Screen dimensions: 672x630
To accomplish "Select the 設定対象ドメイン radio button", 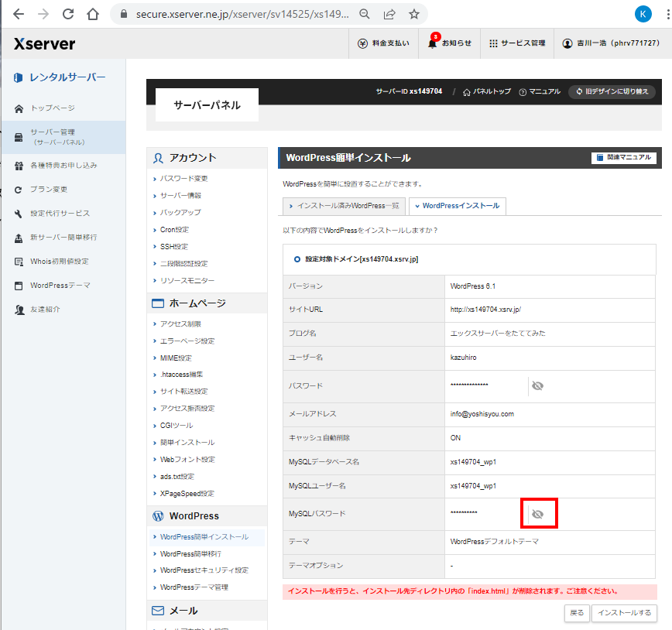I will 297,259.
